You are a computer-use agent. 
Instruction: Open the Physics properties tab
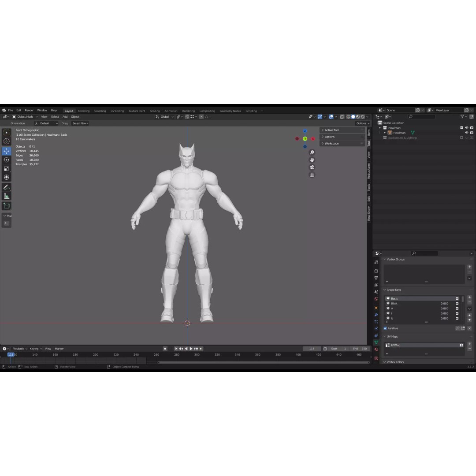pyautogui.click(x=376, y=328)
